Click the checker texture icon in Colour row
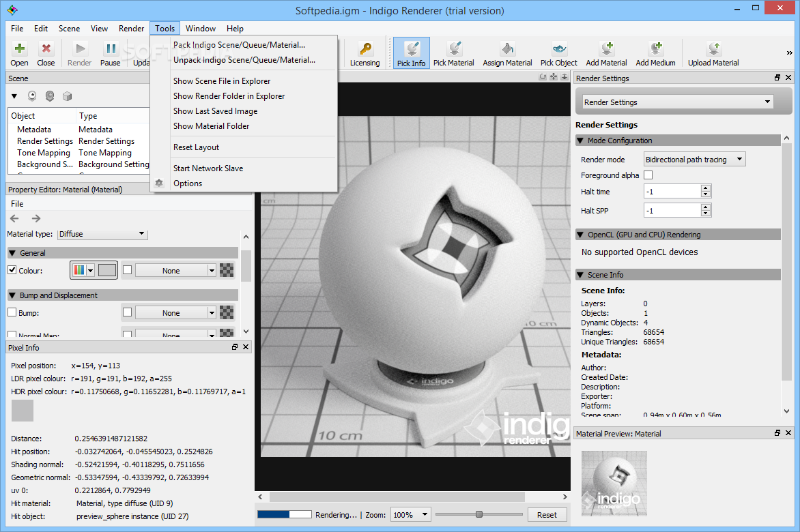 tap(227, 270)
